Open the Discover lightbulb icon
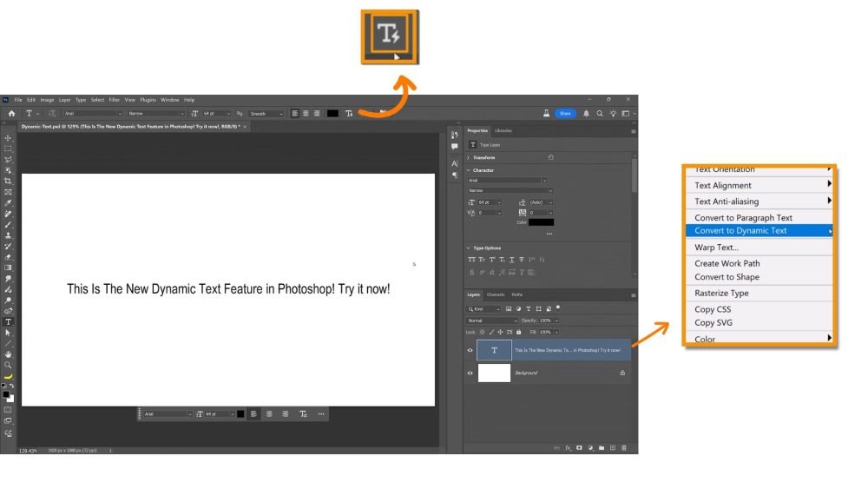868x489 pixels. click(613, 114)
